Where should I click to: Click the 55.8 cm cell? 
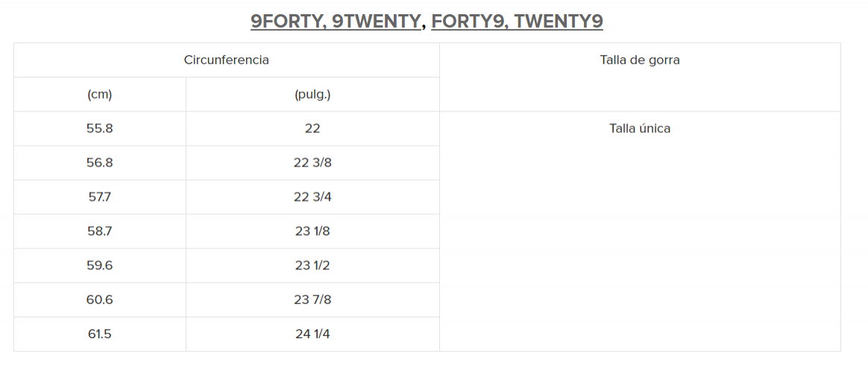pos(99,128)
